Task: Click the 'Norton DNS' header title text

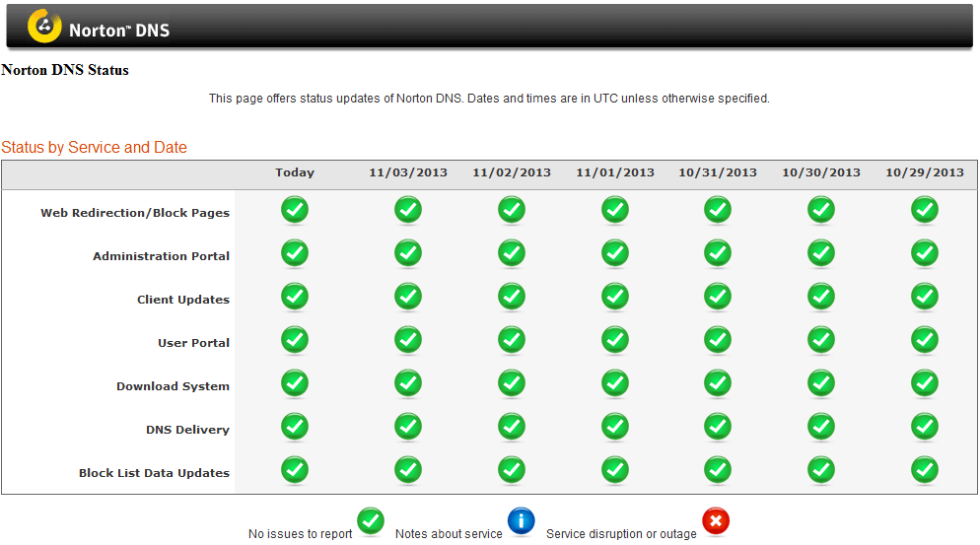Action: click(x=119, y=31)
